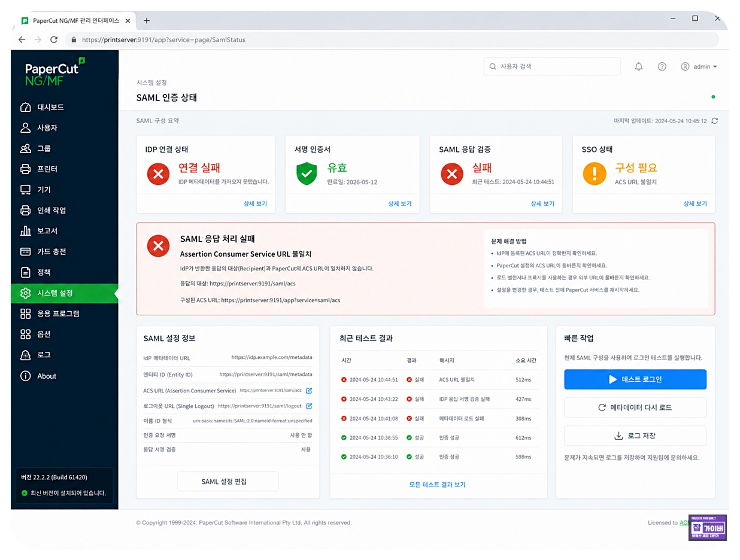The height and width of the screenshot is (560, 740).
Task: Click the 로그 icon in sidebar
Action: click(26, 355)
